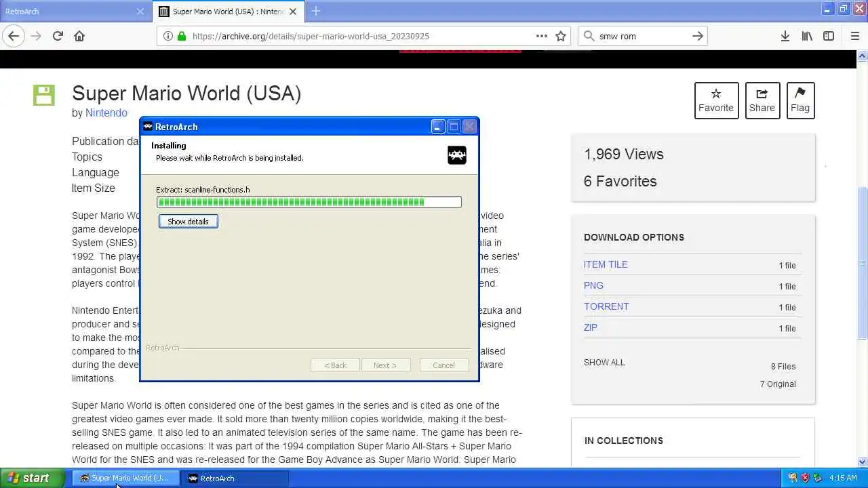This screenshot has width=868, height=488.
Task: Open page actions three-dot menu
Action: tap(541, 36)
